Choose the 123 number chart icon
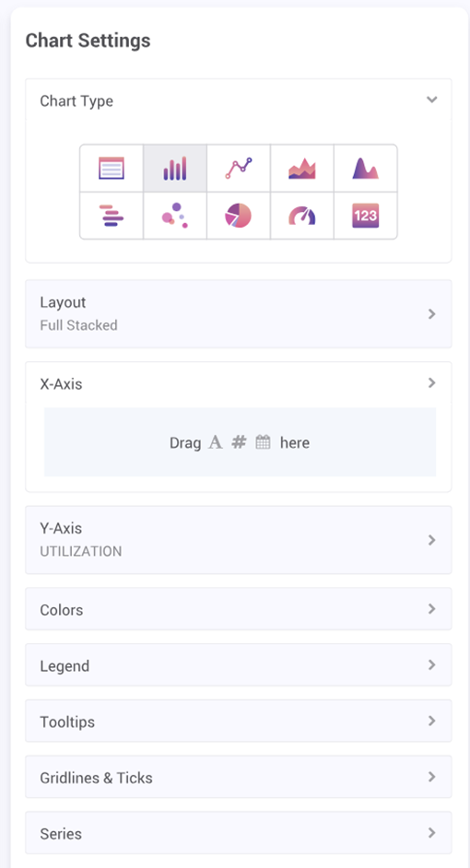 coord(365,216)
